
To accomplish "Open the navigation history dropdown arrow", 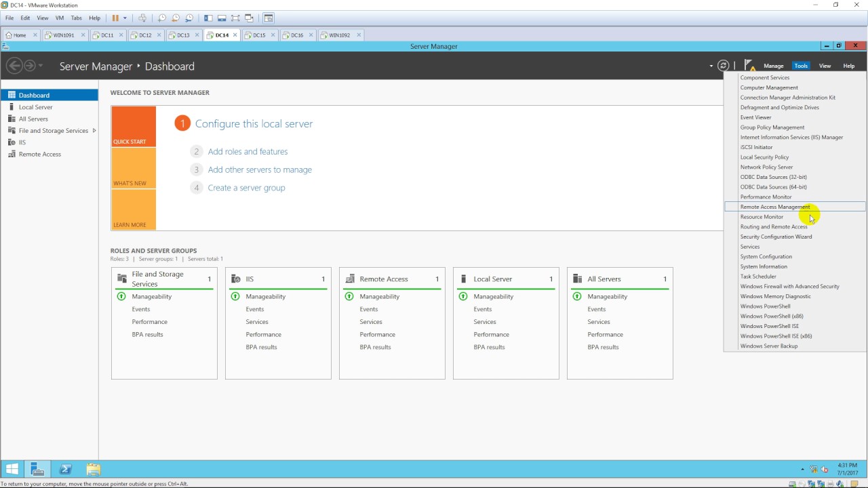I will pyautogui.click(x=41, y=66).
